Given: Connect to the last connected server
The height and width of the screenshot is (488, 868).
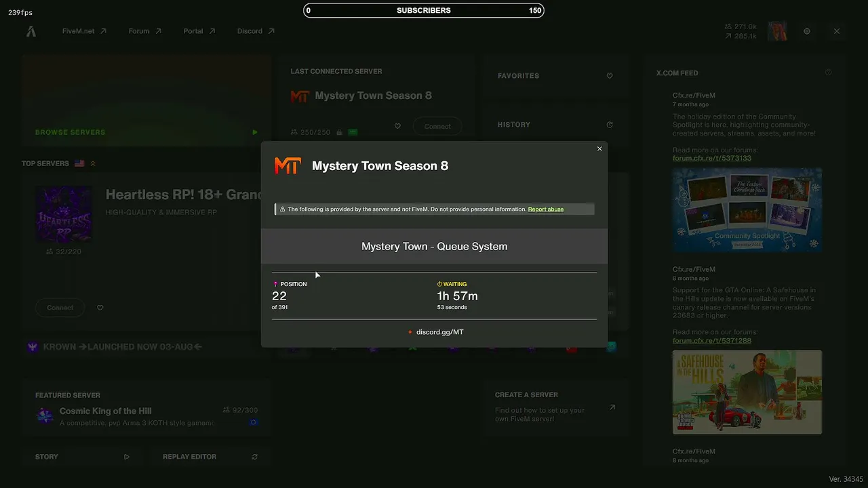Looking at the screenshot, I should (437, 126).
